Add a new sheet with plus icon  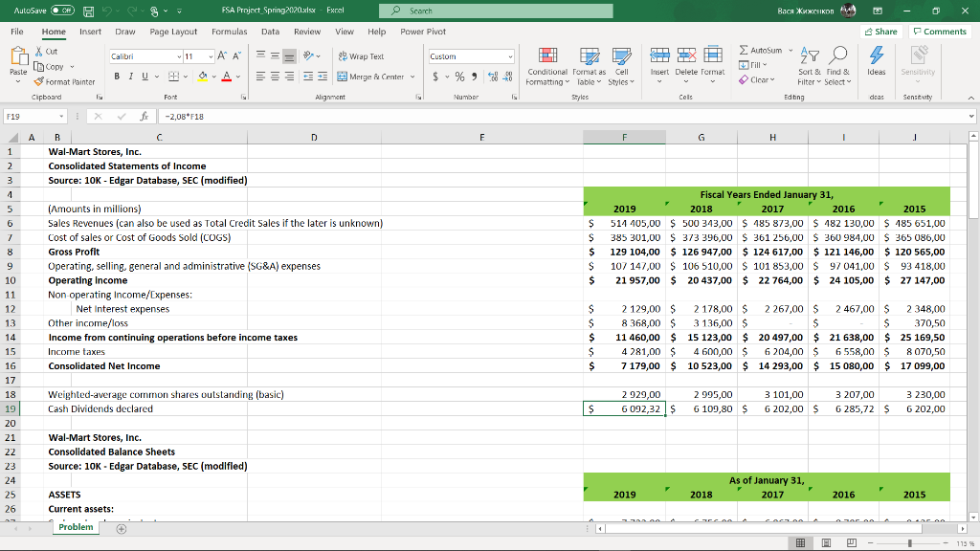(122, 528)
